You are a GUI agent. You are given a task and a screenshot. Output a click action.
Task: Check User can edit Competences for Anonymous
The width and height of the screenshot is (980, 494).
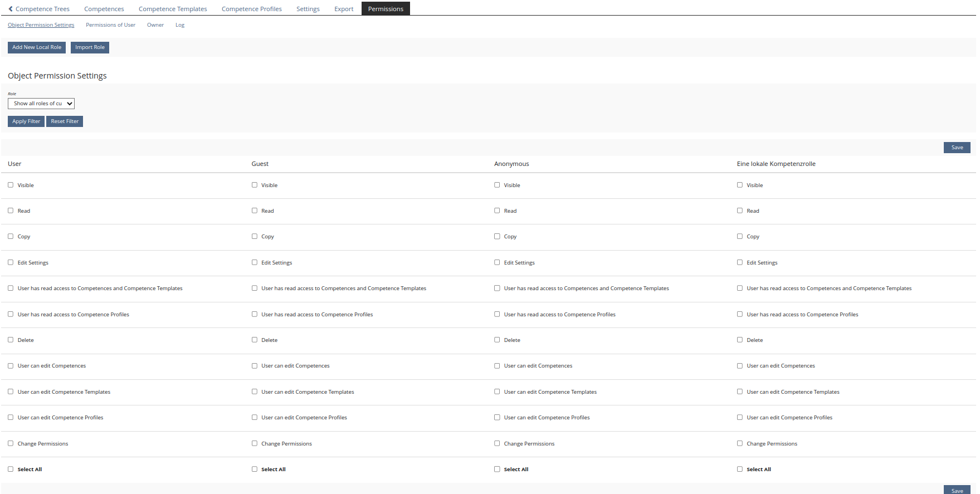pyautogui.click(x=497, y=366)
